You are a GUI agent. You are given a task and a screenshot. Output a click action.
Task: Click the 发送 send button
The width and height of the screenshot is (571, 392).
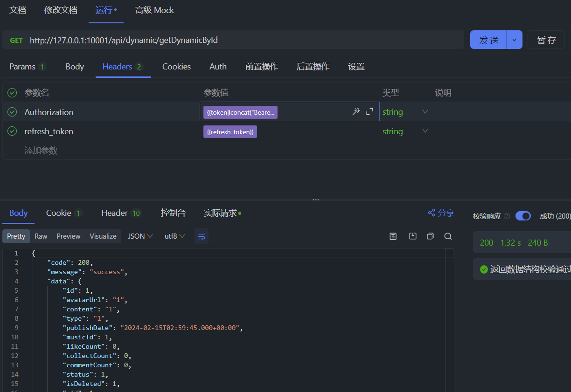(x=488, y=40)
